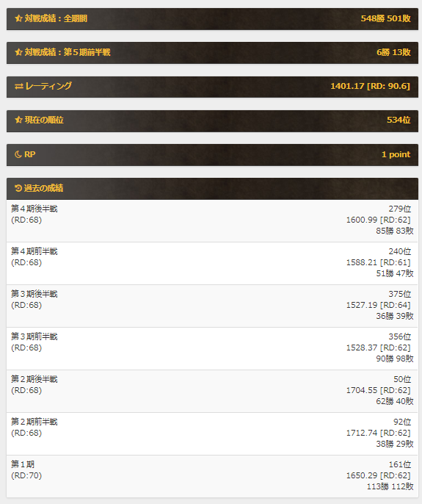Select the 過去の成績 section header
The image size is (422, 504).
212,189
